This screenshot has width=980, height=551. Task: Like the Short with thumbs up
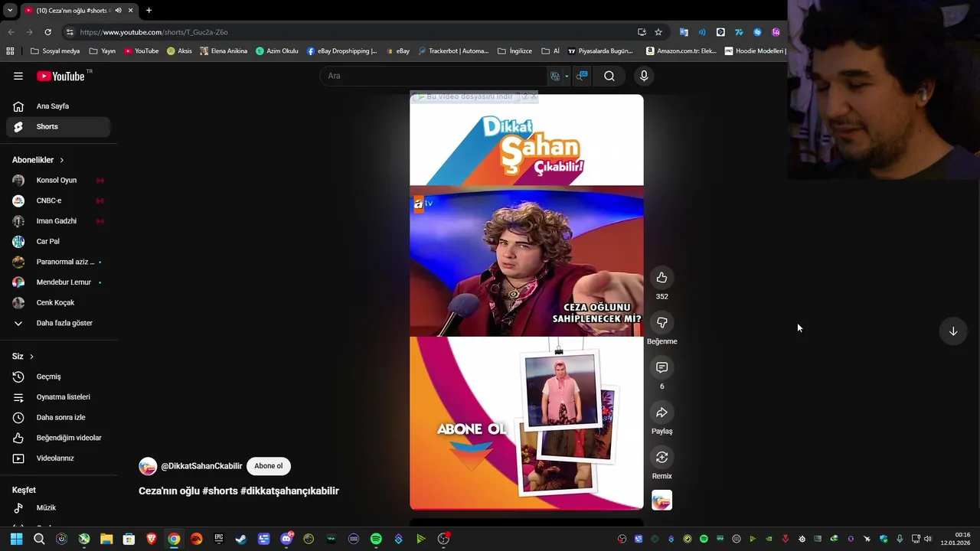pos(662,278)
